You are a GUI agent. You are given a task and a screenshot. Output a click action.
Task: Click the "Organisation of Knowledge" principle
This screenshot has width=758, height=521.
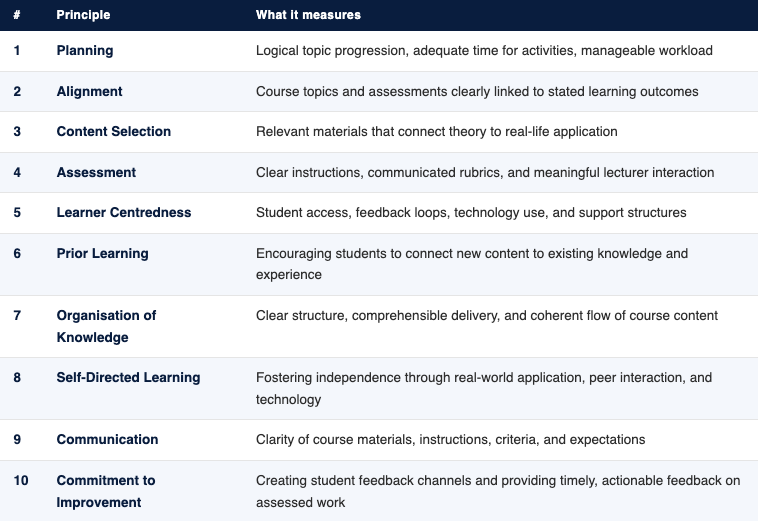pyautogui.click(x=106, y=326)
